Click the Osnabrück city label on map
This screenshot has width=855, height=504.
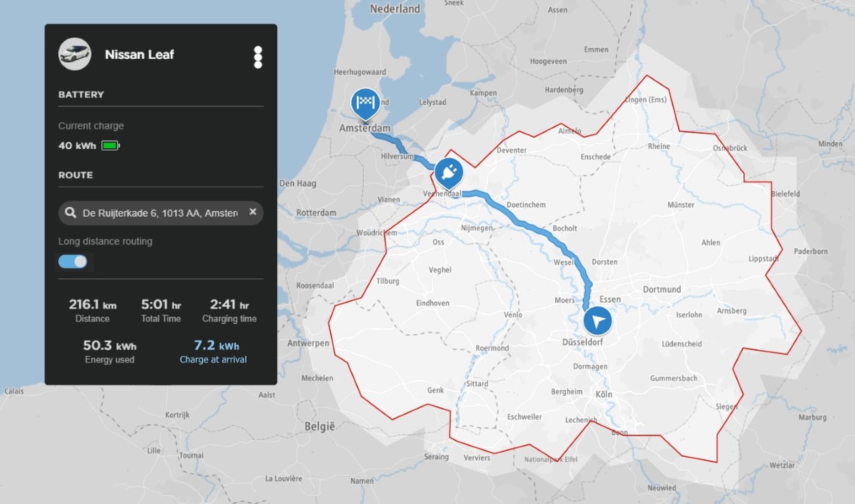[730, 148]
